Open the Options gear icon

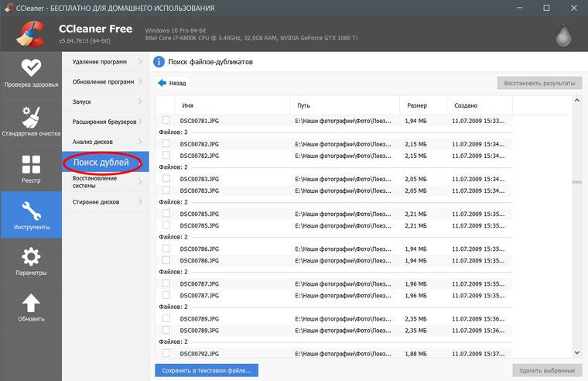click(x=31, y=257)
